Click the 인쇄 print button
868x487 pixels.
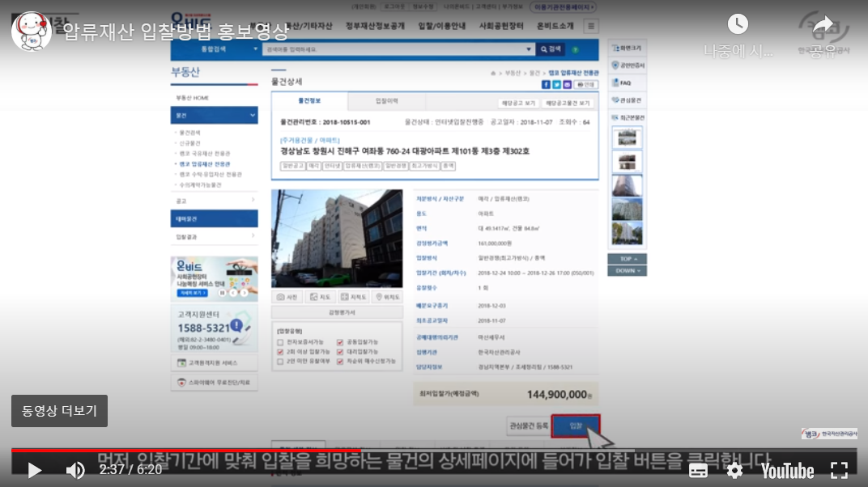[585, 85]
